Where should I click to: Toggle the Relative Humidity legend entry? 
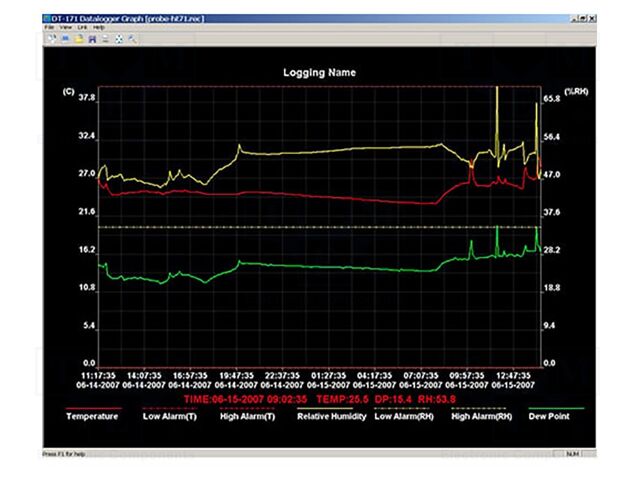[331, 416]
